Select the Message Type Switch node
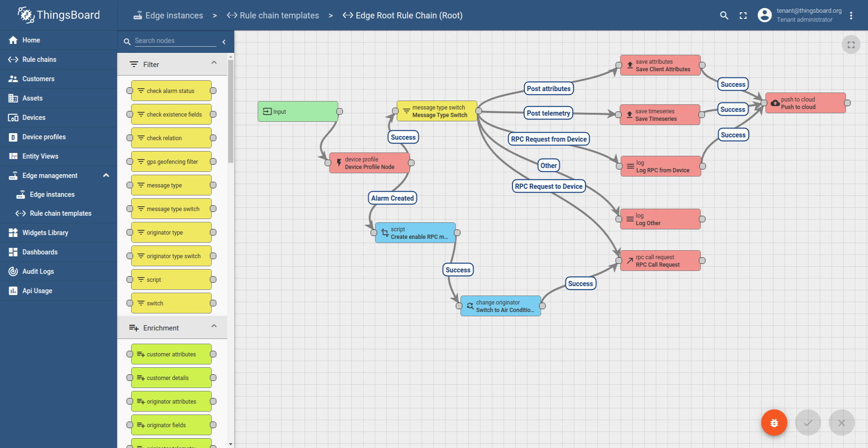 [x=437, y=111]
